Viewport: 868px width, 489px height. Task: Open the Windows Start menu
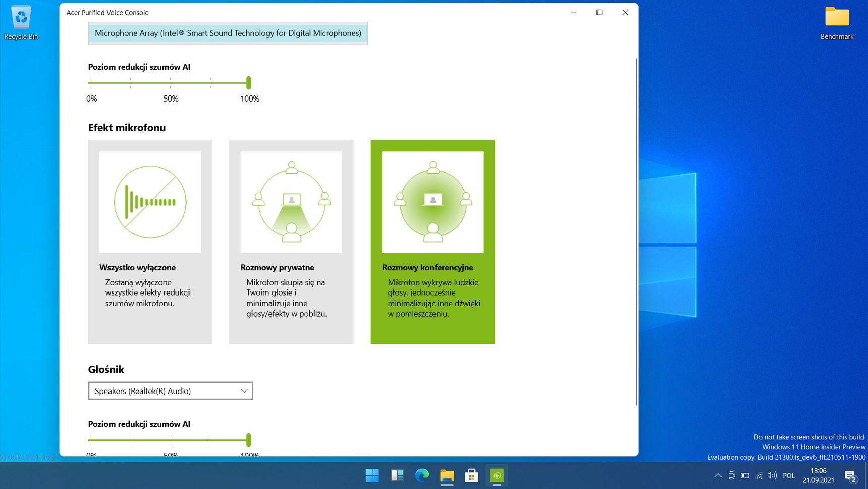(372, 475)
